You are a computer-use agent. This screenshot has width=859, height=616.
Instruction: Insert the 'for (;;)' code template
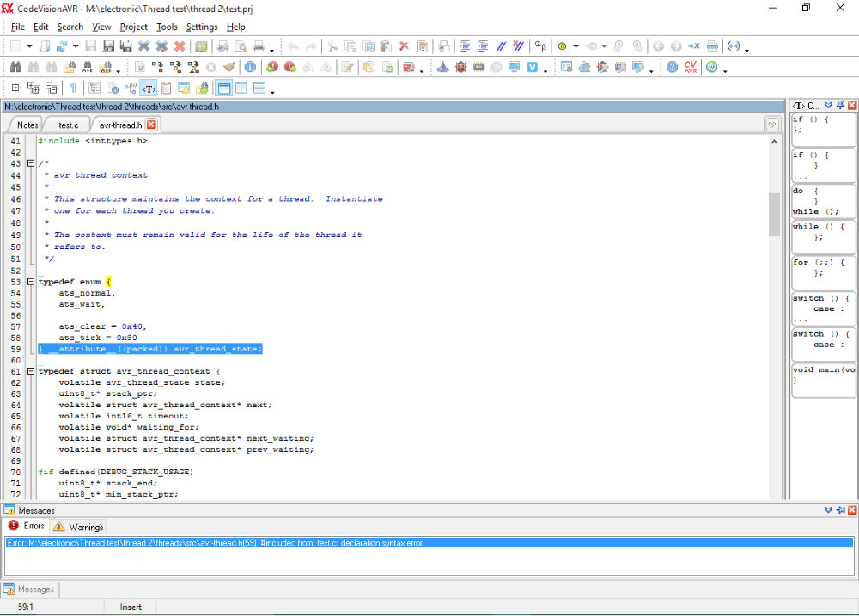click(823, 268)
